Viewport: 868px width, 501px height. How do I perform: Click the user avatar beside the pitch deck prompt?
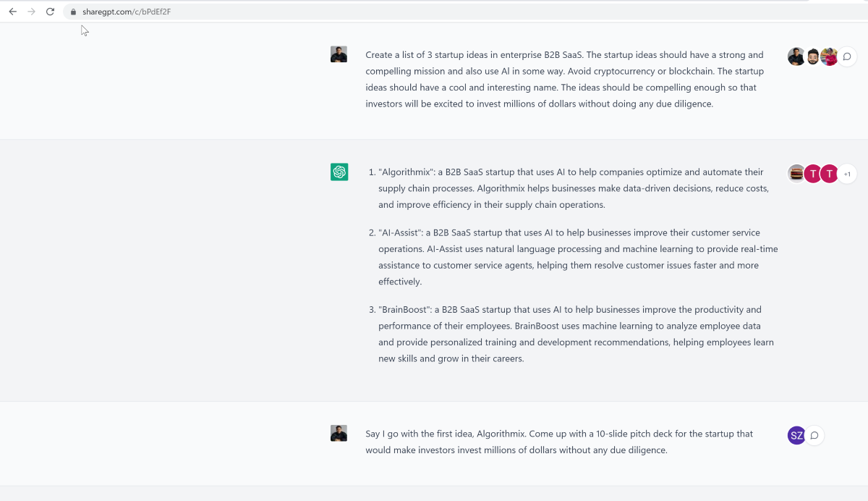339,433
